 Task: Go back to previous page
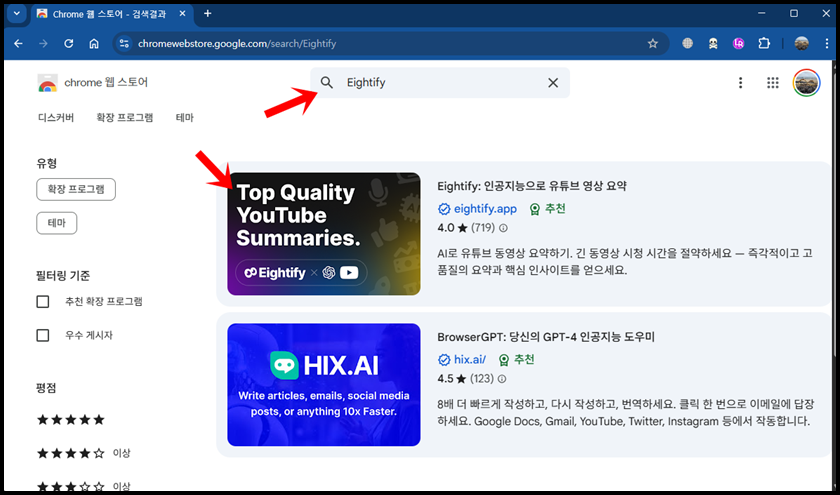click(18, 43)
